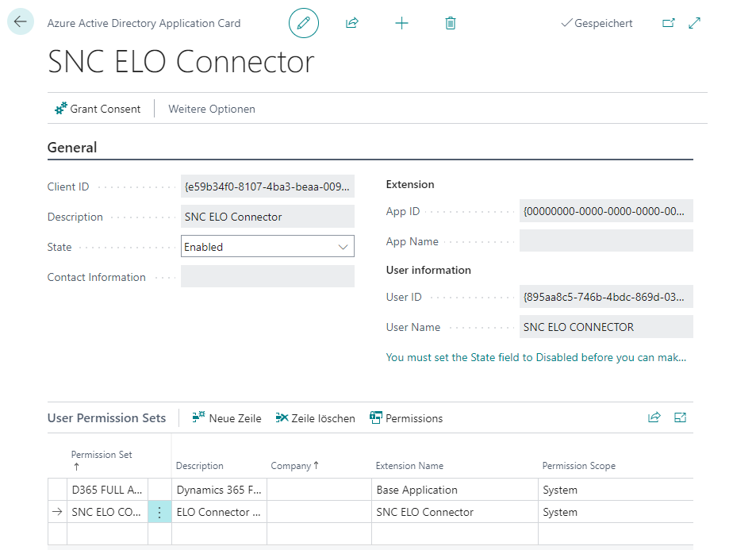
Task: Click Neue Zeile to add a row
Action: pos(227,418)
